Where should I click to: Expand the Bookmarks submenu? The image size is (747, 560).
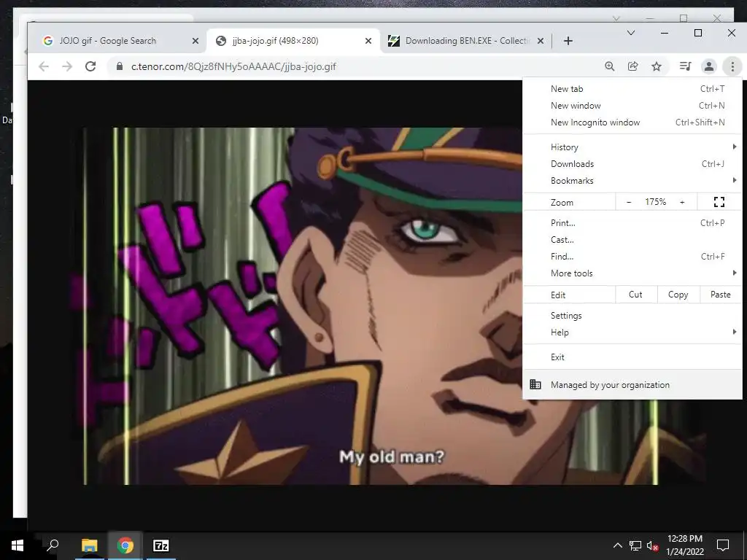pyautogui.click(x=632, y=181)
